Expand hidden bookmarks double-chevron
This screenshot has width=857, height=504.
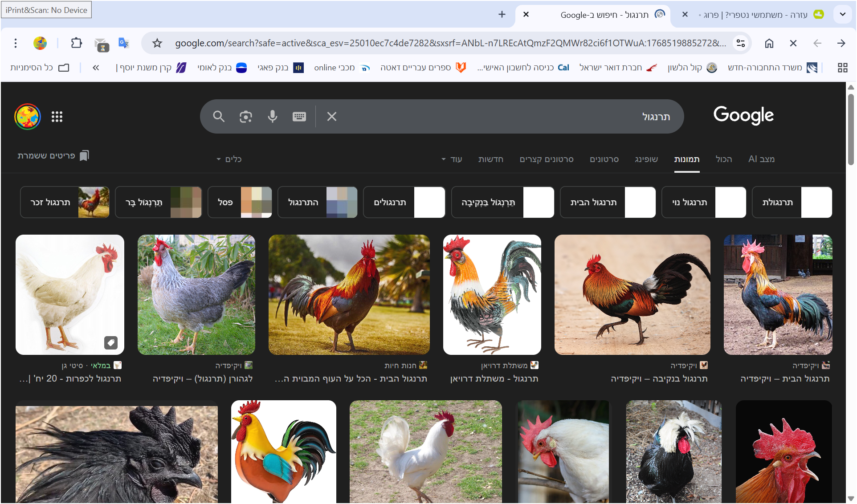pos(96,68)
